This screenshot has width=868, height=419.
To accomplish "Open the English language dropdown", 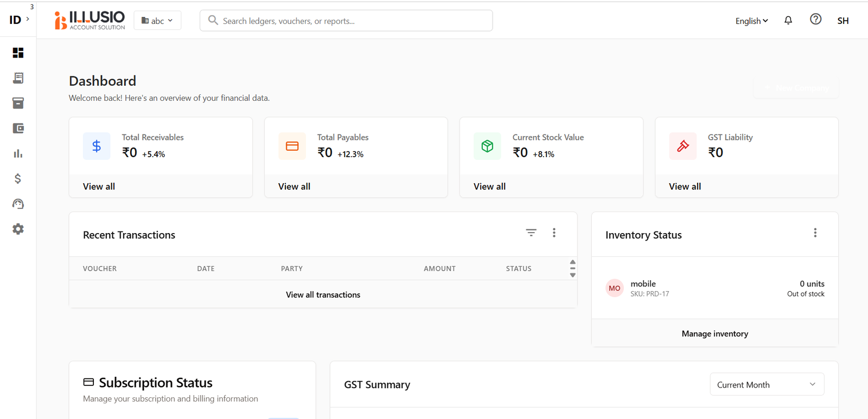I will (x=751, y=21).
